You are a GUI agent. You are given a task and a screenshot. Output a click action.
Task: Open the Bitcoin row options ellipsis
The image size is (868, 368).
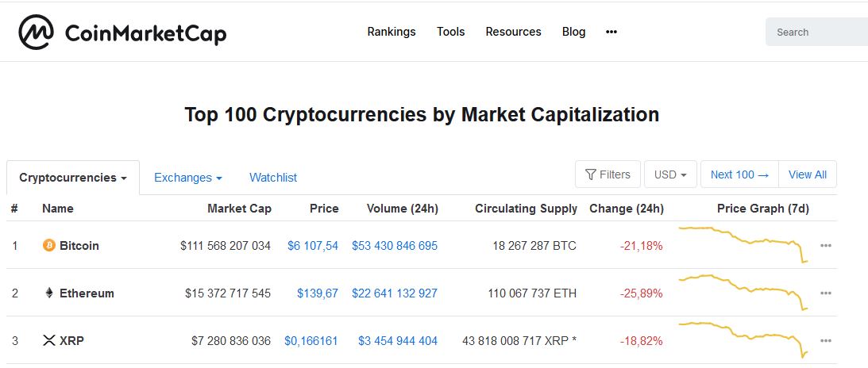[x=826, y=246]
